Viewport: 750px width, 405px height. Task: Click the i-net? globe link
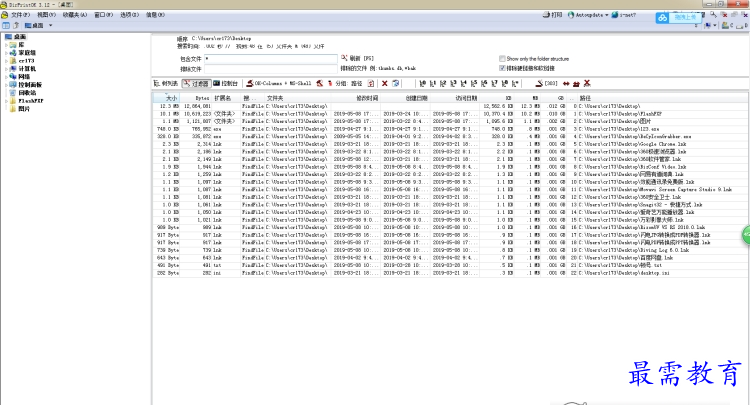(624, 15)
